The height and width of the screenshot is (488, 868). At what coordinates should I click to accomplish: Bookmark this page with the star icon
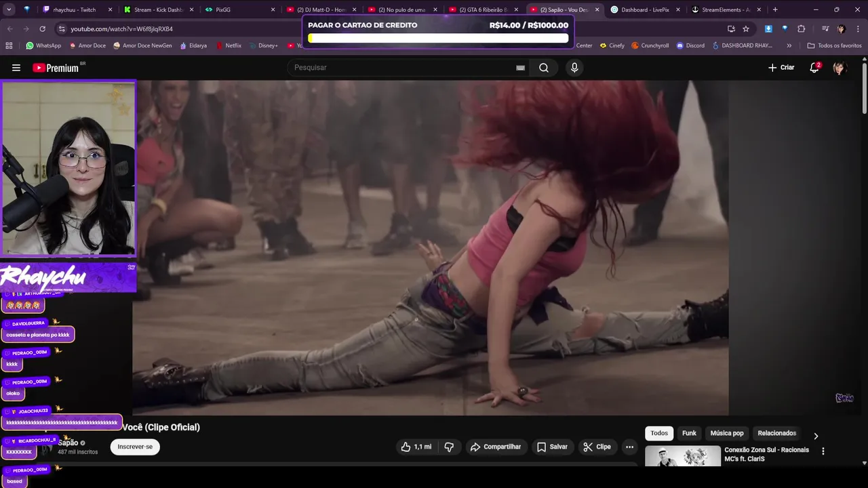point(746,29)
